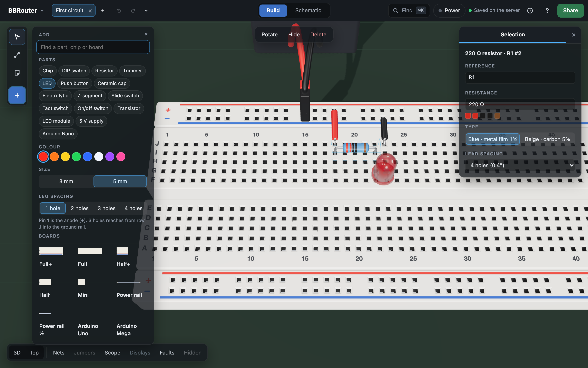Open the version history clock icon
This screenshot has width=588, height=368.
tap(530, 10)
